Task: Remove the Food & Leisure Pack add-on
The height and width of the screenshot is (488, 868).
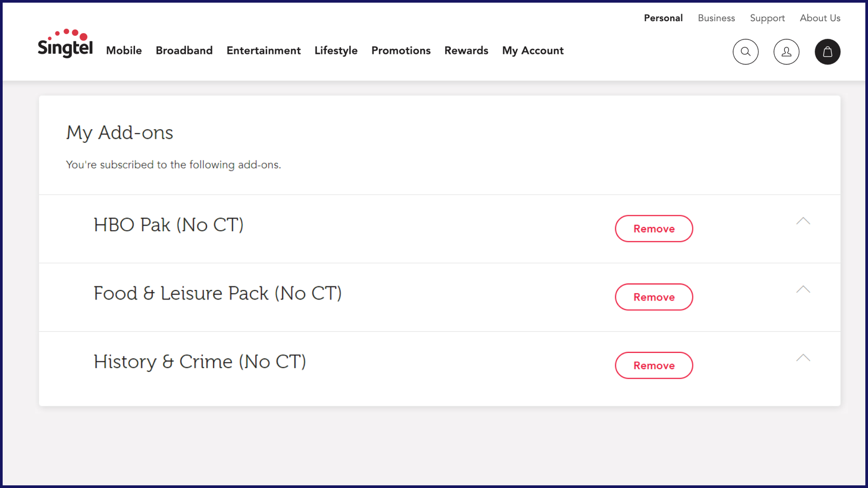Action: click(653, 297)
